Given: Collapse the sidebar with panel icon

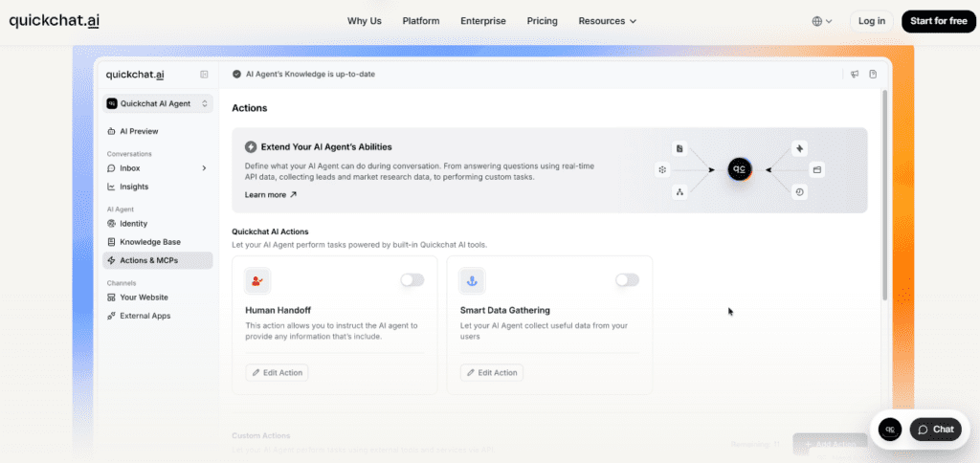Looking at the screenshot, I should pyautogui.click(x=204, y=75).
